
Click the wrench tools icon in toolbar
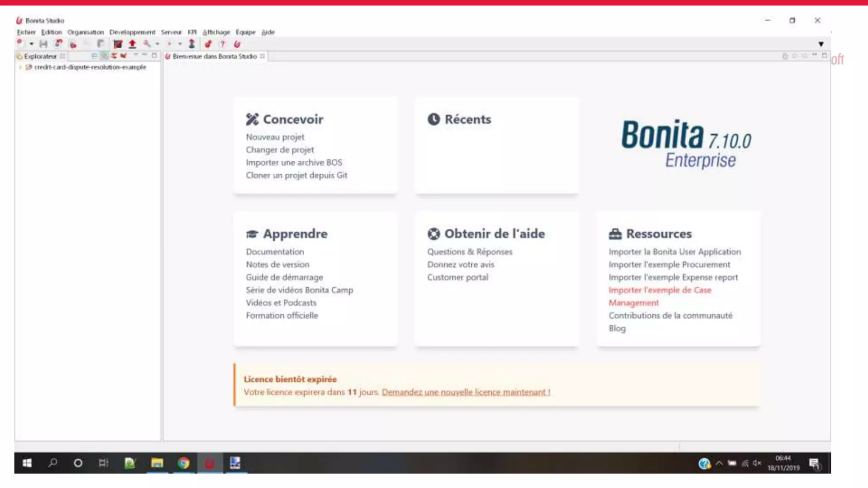(147, 44)
